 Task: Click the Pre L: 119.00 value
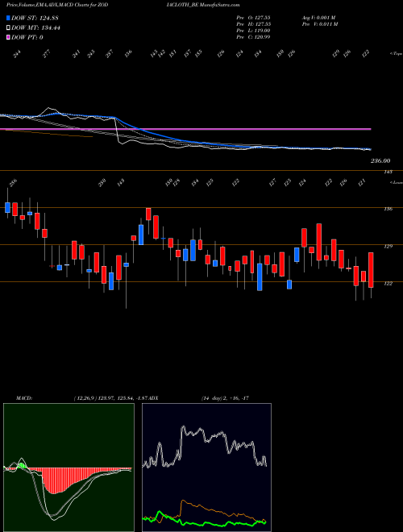253,31
